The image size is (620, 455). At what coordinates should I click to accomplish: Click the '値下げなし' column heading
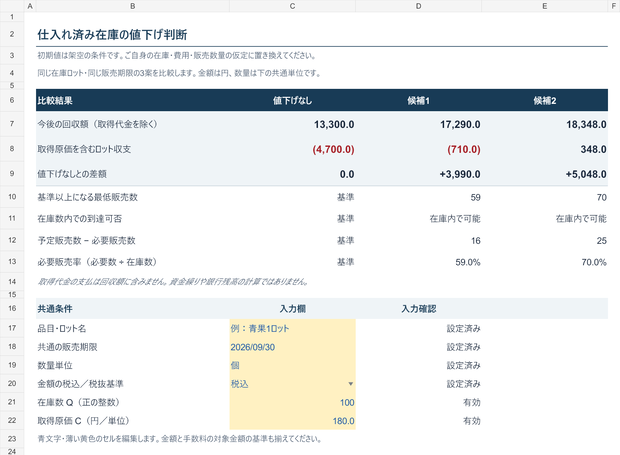293,101
